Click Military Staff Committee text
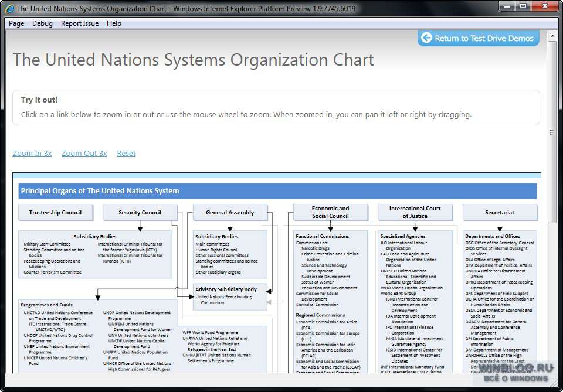The height and width of the screenshot is (392, 563). pyautogui.click(x=47, y=244)
